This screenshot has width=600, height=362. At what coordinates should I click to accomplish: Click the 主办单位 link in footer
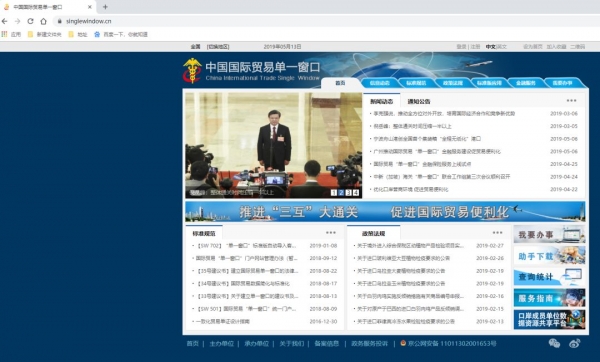(x=222, y=344)
